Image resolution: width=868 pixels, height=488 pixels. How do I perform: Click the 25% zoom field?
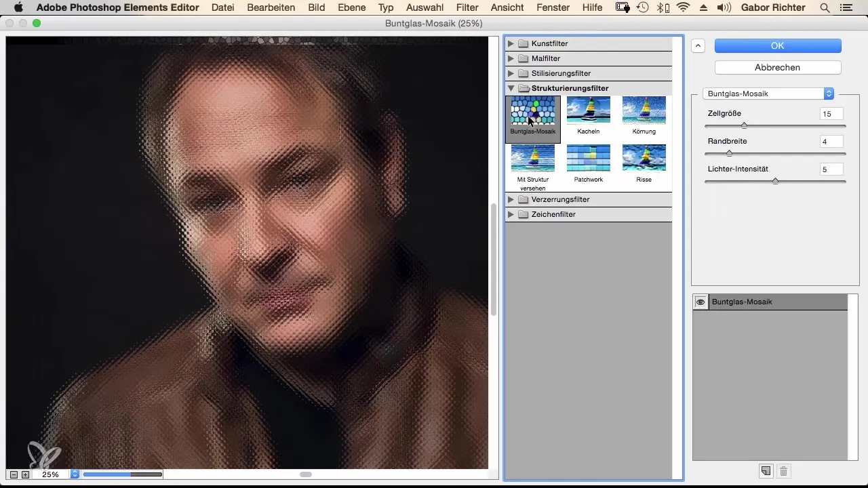coord(51,474)
